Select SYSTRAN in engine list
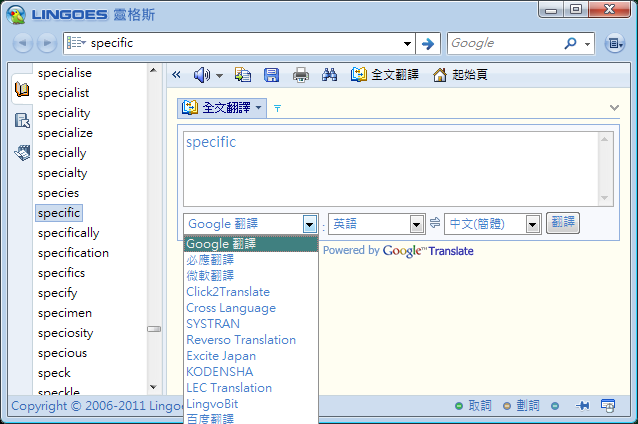 tap(251, 323)
